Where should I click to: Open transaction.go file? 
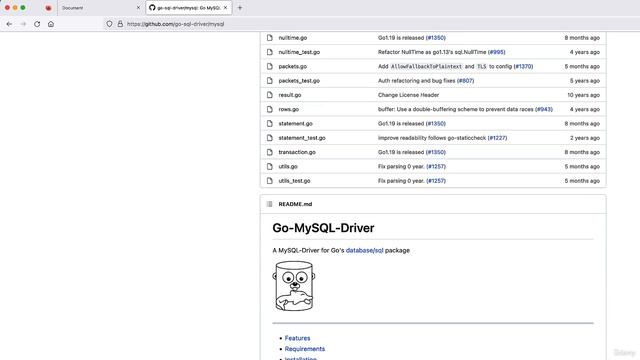(297, 152)
